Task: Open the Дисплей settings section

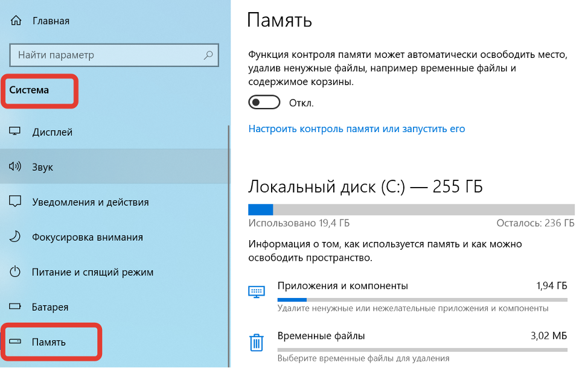Action: 114,132
